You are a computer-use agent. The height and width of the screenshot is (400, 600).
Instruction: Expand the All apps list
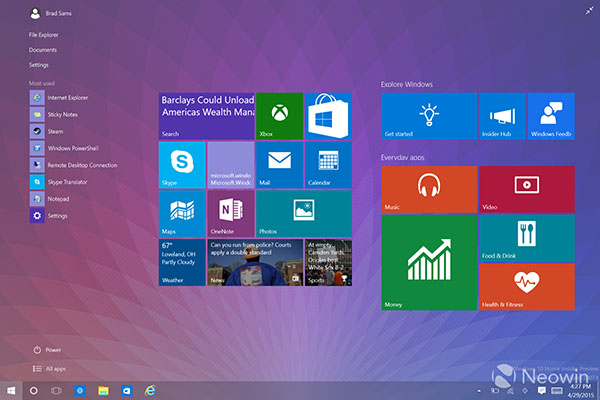click(49, 369)
